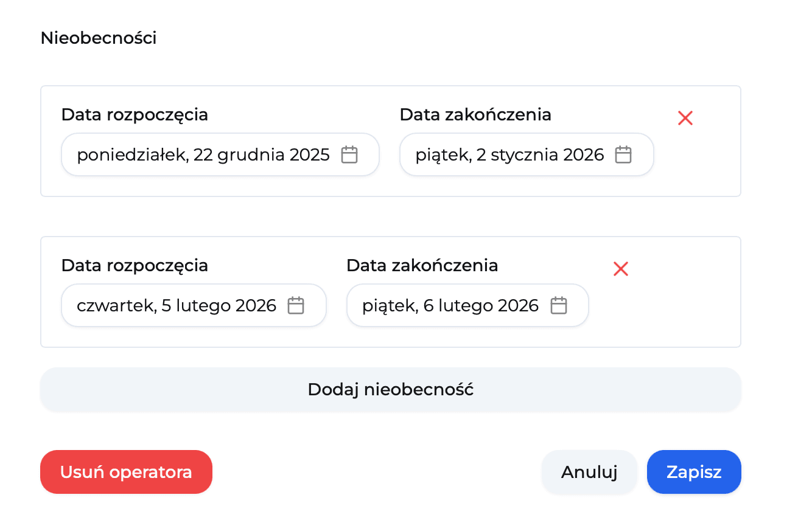Save changes using the Zapisz button

pos(694,472)
